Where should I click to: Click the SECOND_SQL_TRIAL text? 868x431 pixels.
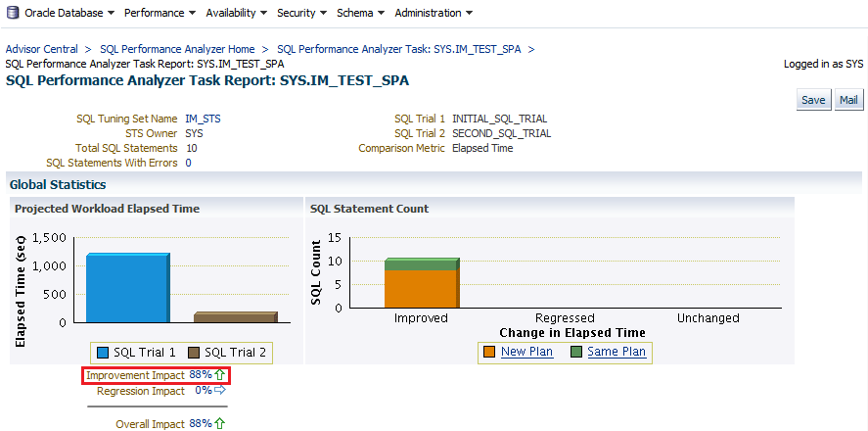[502, 133]
